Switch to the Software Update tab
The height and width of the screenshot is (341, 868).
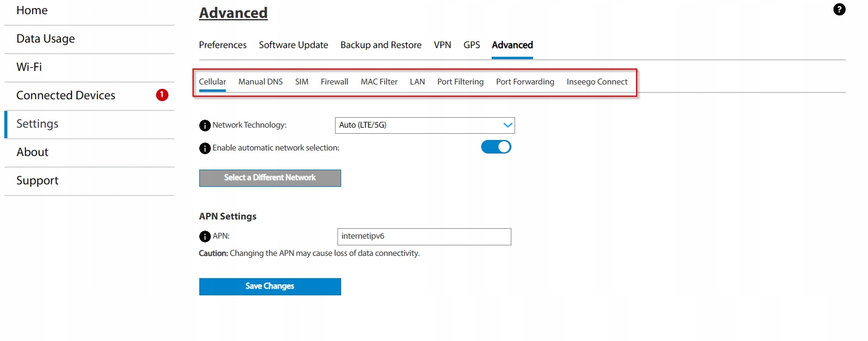293,45
